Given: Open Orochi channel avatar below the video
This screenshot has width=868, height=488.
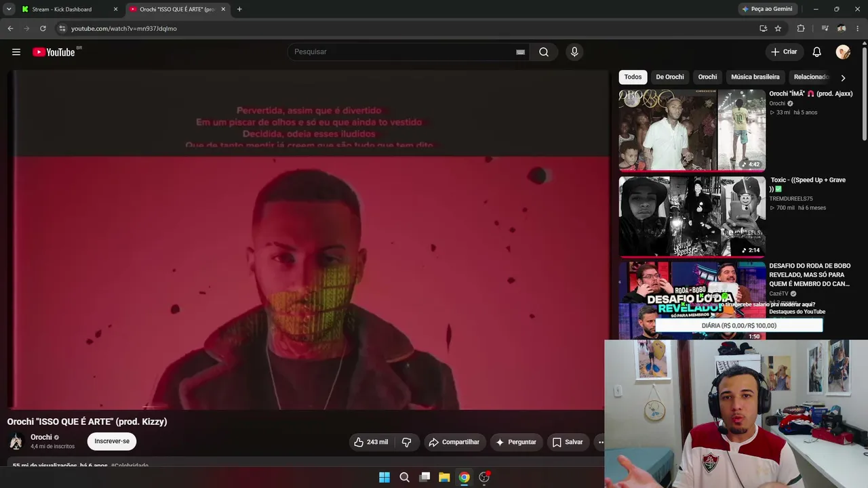Looking at the screenshot, I should [16, 442].
